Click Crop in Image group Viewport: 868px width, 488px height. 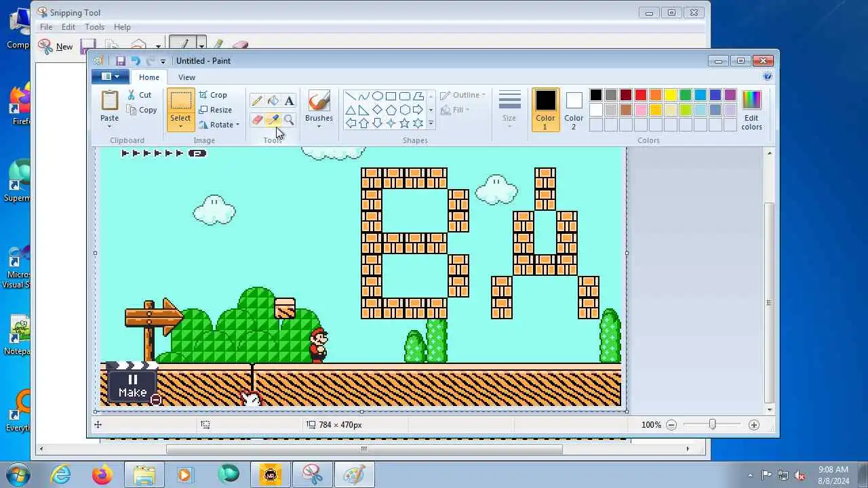(x=213, y=95)
